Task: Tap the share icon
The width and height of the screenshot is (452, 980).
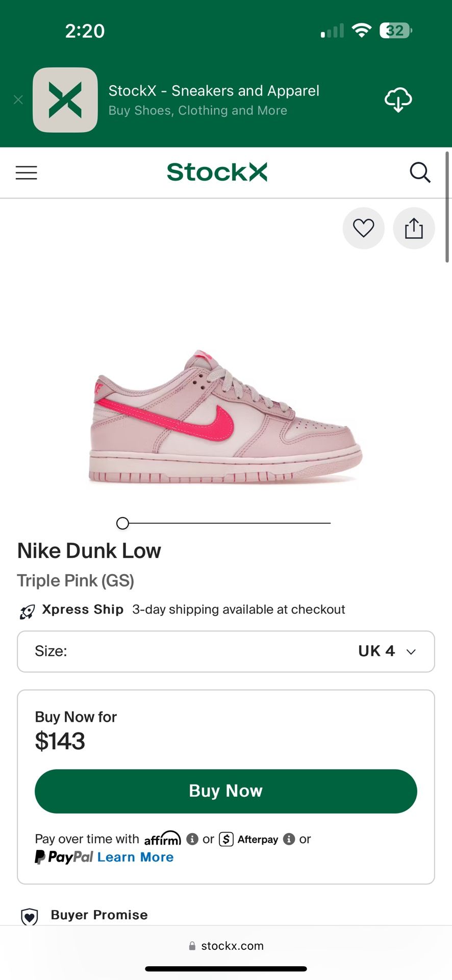Action: click(x=414, y=228)
